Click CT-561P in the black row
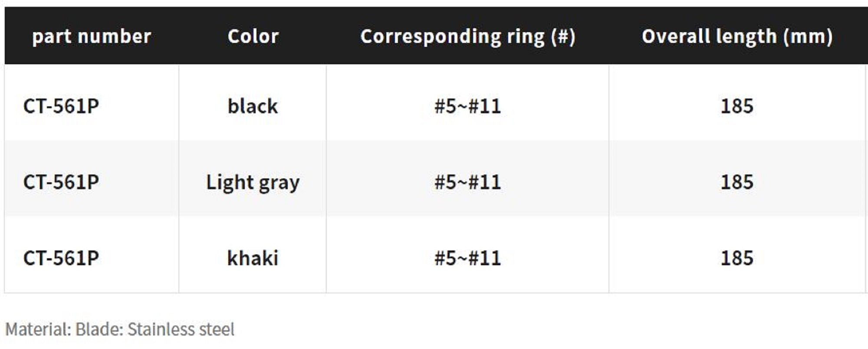 click(61, 106)
